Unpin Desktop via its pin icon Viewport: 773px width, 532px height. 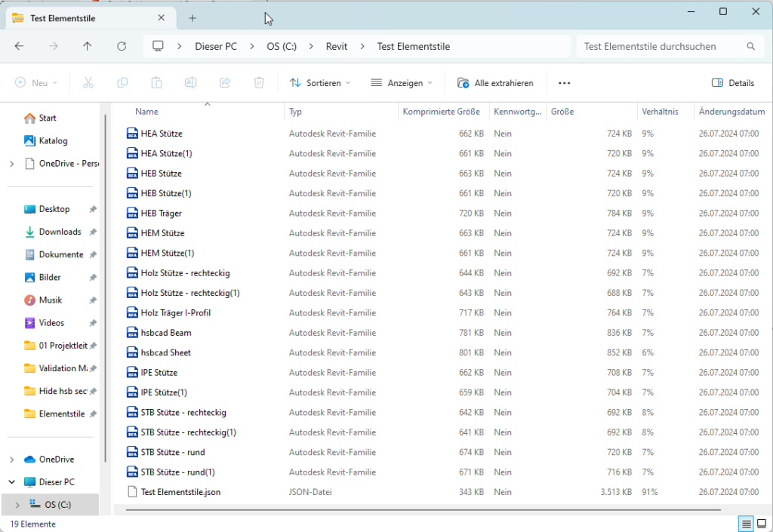pyautogui.click(x=93, y=209)
